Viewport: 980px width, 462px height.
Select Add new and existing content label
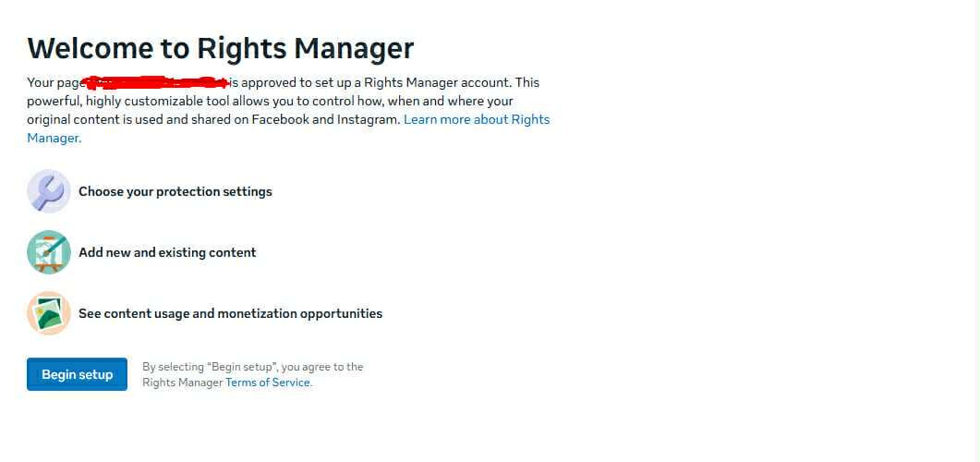[167, 252]
